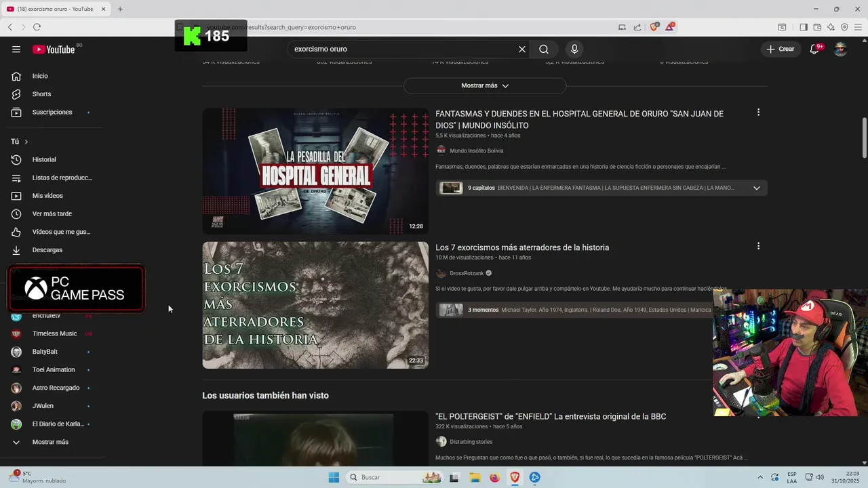
Task: Open the Brave main hamburger menu
Action: pos(859,27)
